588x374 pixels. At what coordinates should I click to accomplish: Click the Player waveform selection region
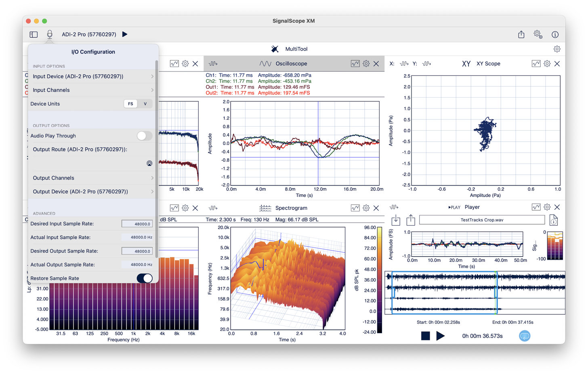444,293
